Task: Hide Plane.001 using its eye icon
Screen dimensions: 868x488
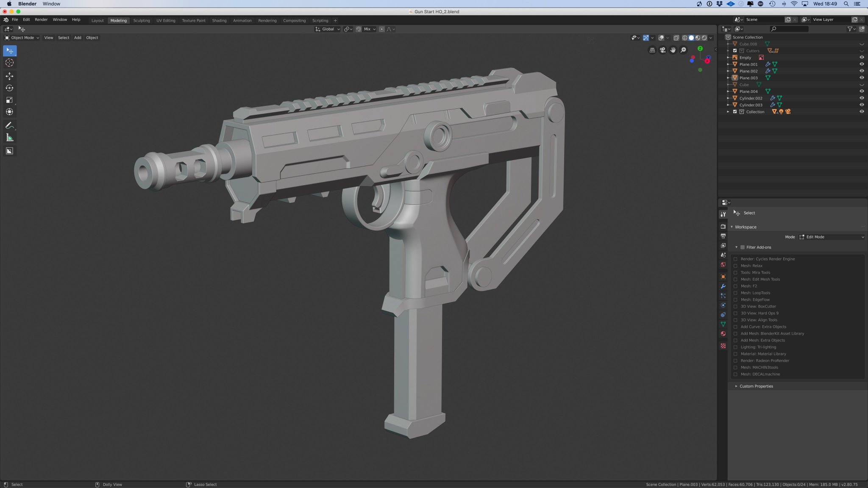Action: click(861, 64)
